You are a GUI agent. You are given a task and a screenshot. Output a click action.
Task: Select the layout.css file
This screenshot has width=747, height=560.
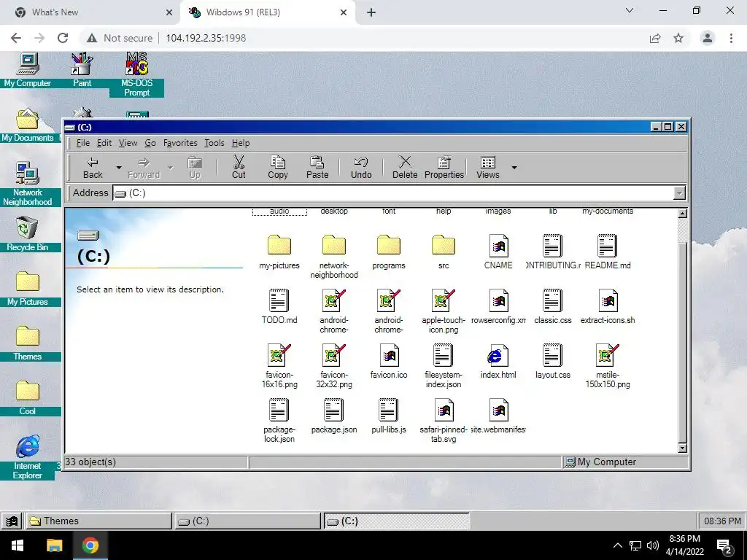553,362
